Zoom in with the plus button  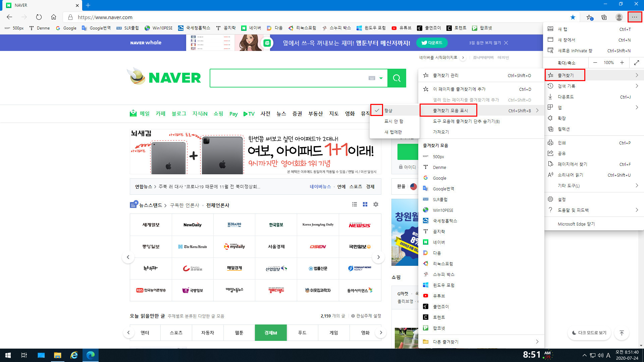click(622, 62)
